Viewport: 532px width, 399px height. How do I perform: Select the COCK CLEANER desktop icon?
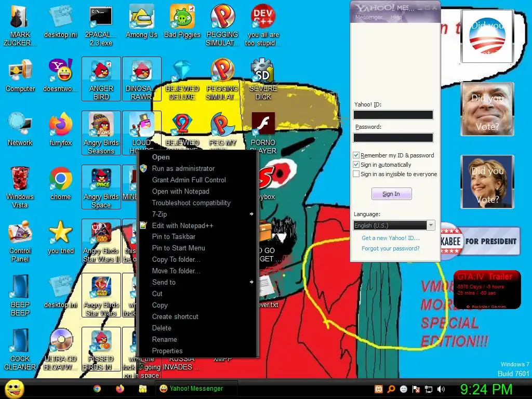(20, 349)
